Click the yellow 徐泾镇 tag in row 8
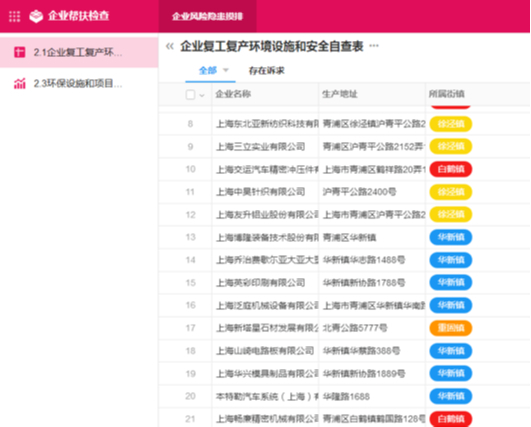The height and width of the screenshot is (427, 531). pyautogui.click(x=451, y=124)
